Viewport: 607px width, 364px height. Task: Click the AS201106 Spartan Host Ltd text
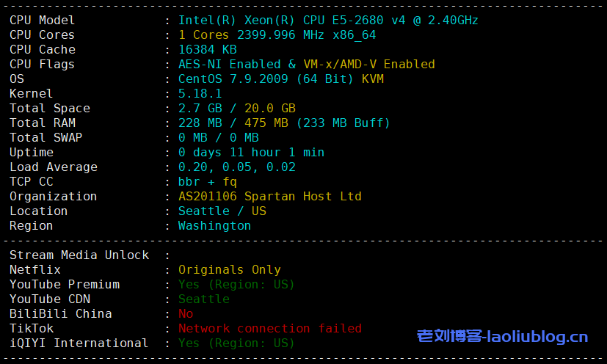coord(269,197)
